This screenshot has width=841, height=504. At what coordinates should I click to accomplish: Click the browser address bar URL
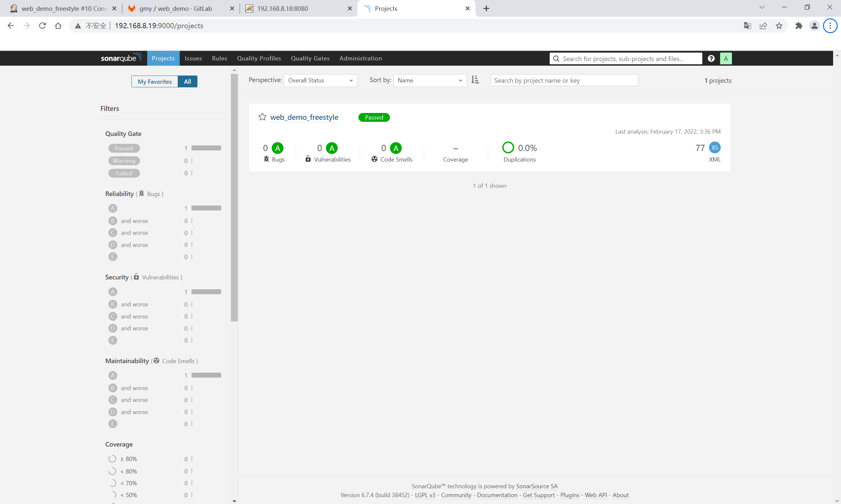point(159,26)
